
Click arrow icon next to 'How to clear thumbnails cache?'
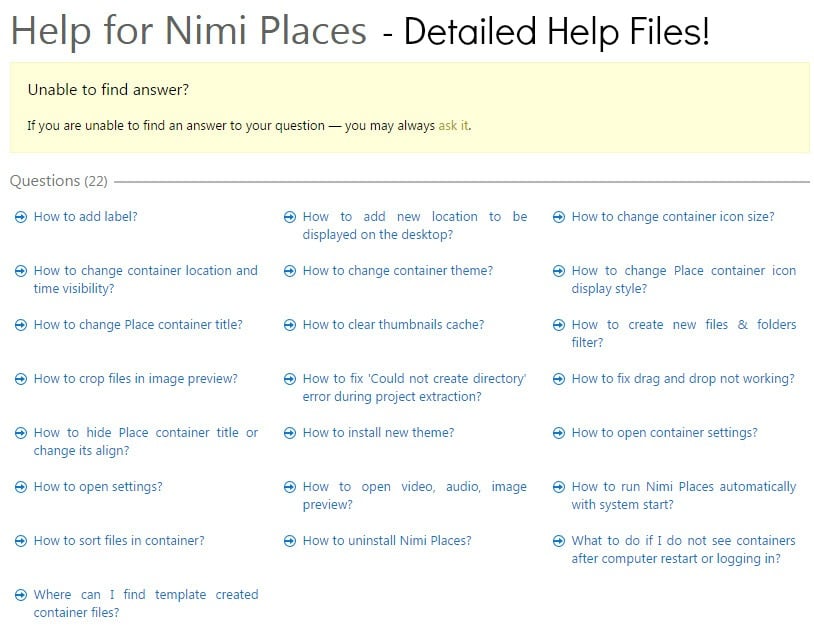tap(290, 325)
